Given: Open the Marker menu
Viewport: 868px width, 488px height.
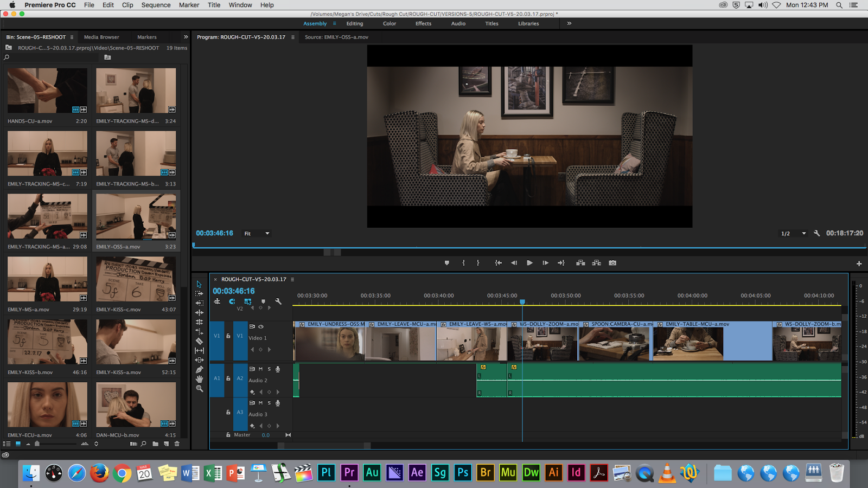Looking at the screenshot, I should click(189, 5).
